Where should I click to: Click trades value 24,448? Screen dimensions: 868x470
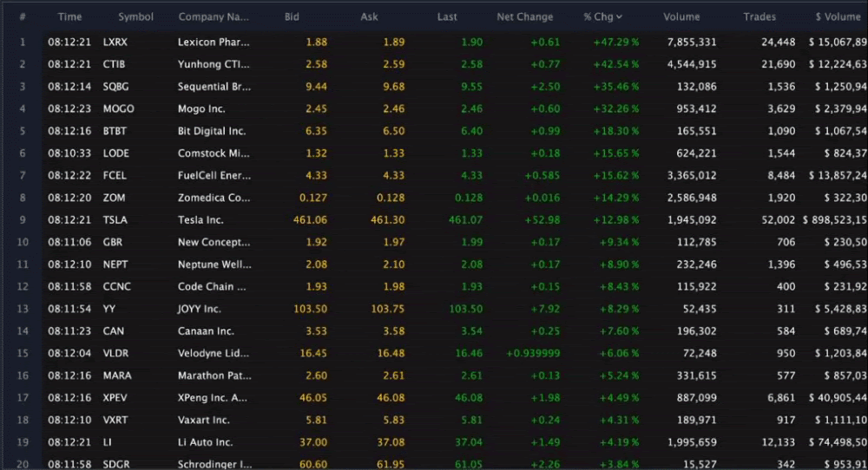(x=779, y=42)
